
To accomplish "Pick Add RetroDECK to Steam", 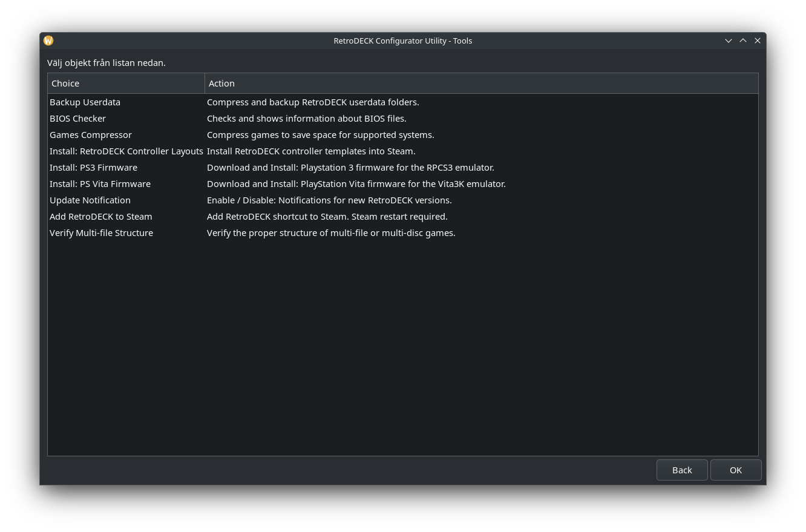I will (x=100, y=217).
